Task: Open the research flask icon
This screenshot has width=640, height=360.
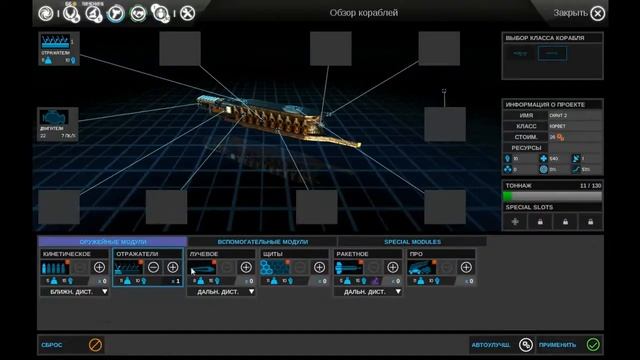Action: point(93,13)
